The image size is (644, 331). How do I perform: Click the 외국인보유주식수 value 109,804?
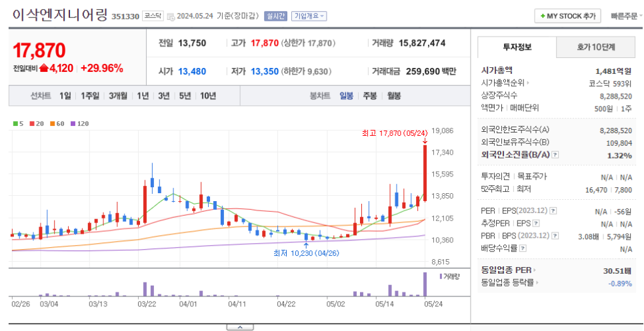pos(619,143)
